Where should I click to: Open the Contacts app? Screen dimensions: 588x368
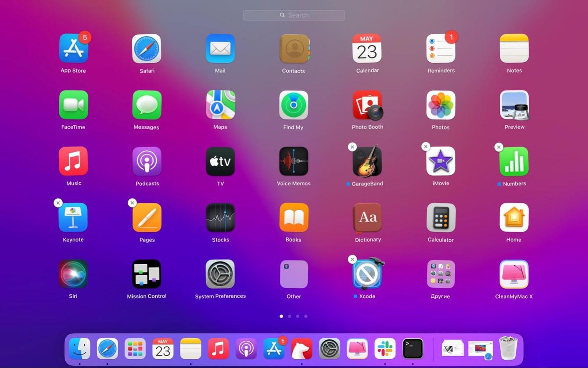294,49
